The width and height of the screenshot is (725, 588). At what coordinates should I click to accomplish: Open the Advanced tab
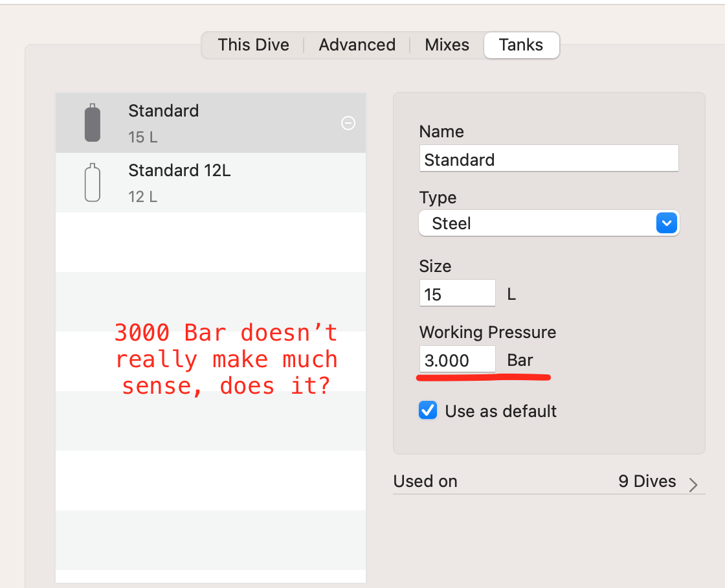[357, 45]
